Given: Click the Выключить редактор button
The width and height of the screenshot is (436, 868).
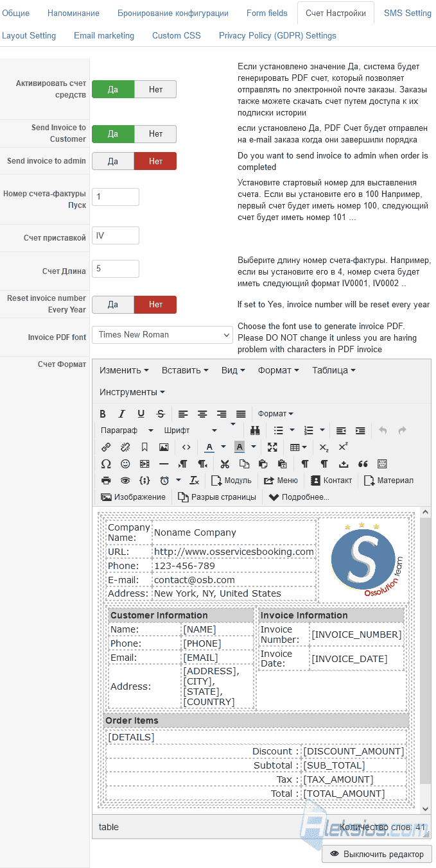Looking at the screenshot, I should pyautogui.click(x=377, y=854).
